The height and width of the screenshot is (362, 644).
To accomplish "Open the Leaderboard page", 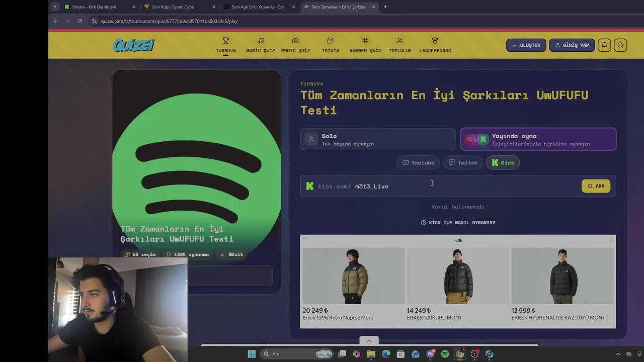I will point(435,45).
